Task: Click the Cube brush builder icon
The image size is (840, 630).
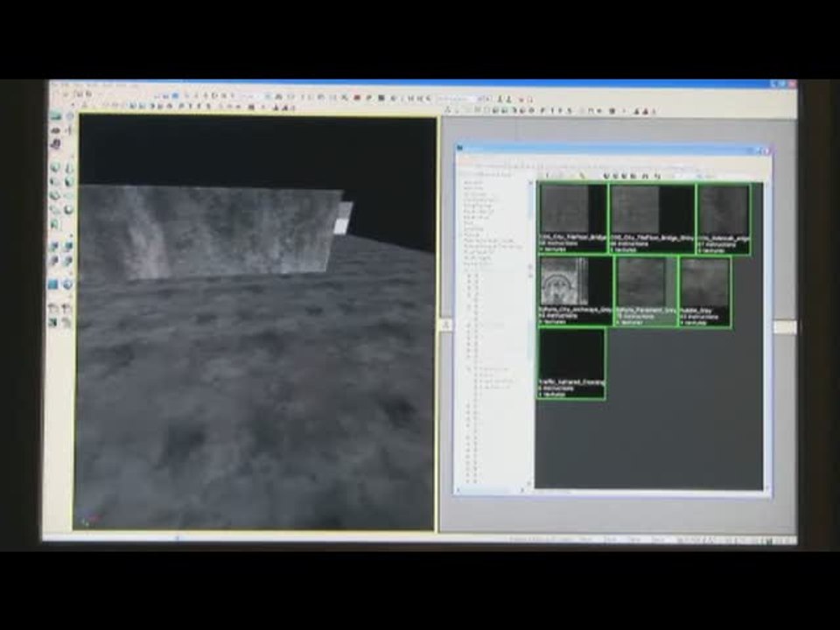Action: point(56,168)
